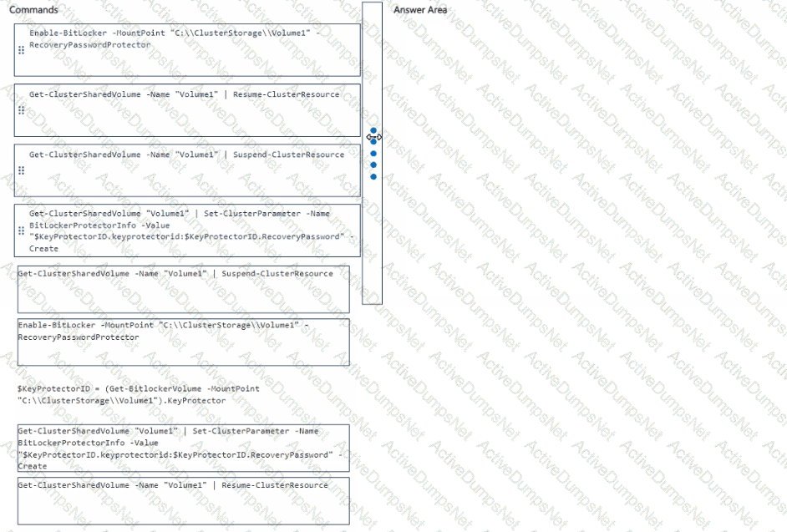Choose Set-ClusterParameter command text in box with grip handle
Screen dimensions: 787x532
pyautogui.click(x=191, y=231)
